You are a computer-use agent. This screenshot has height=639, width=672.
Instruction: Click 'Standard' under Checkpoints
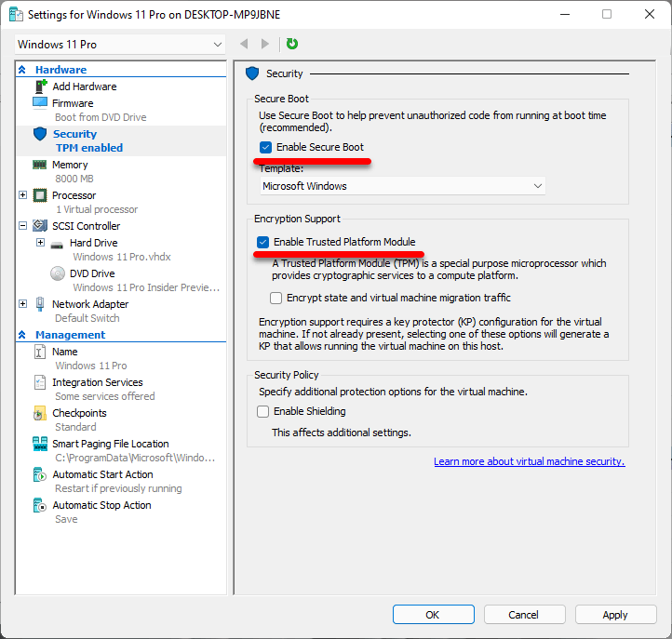[x=75, y=427]
